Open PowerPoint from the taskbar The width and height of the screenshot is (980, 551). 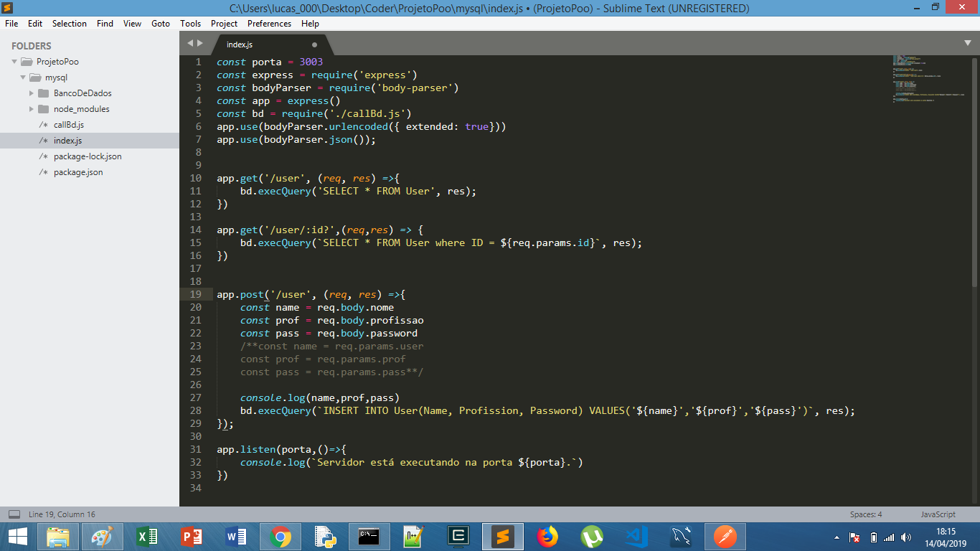click(192, 537)
